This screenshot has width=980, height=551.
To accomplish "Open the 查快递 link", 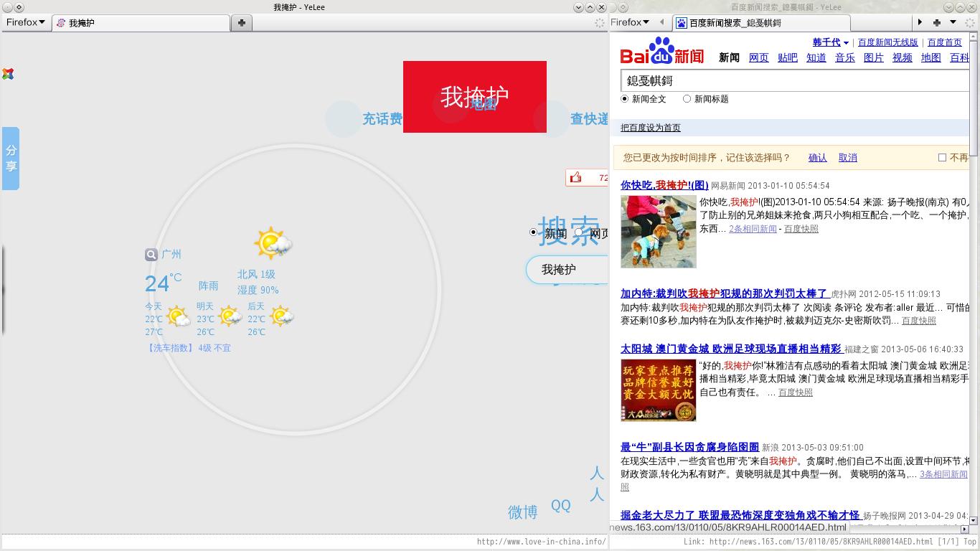I will click(x=589, y=119).
